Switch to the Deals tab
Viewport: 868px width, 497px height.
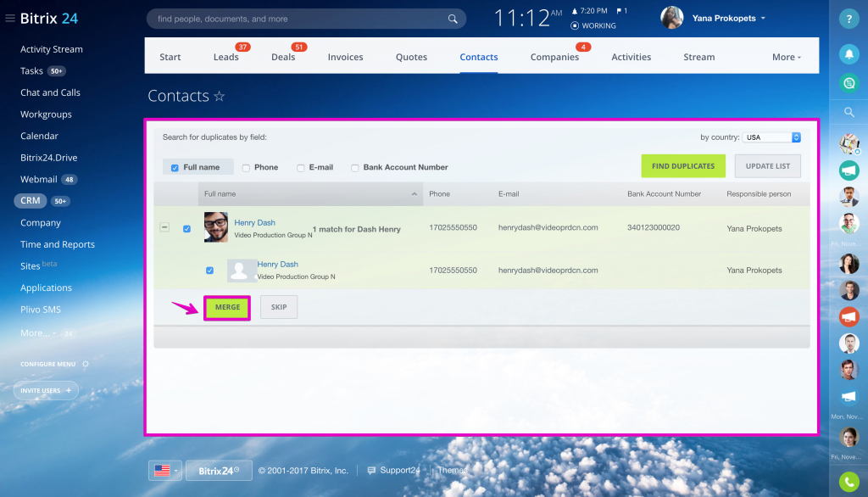(x=283, y=57)
